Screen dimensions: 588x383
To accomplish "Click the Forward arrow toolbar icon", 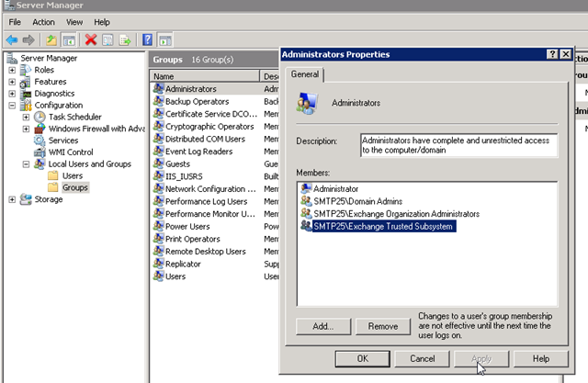I will pos(28,39).
